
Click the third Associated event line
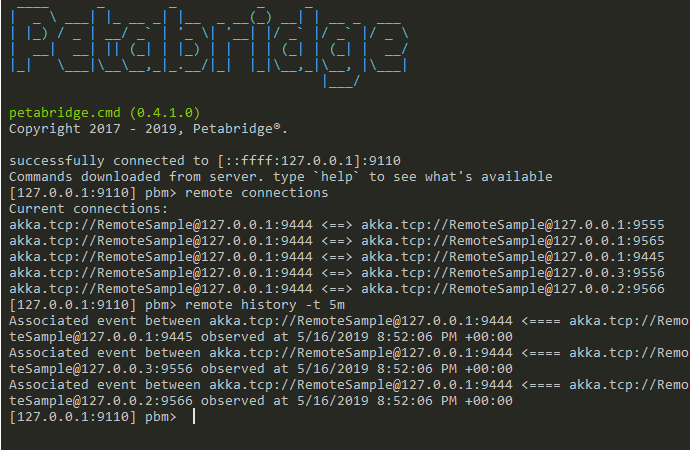[349, 385]
